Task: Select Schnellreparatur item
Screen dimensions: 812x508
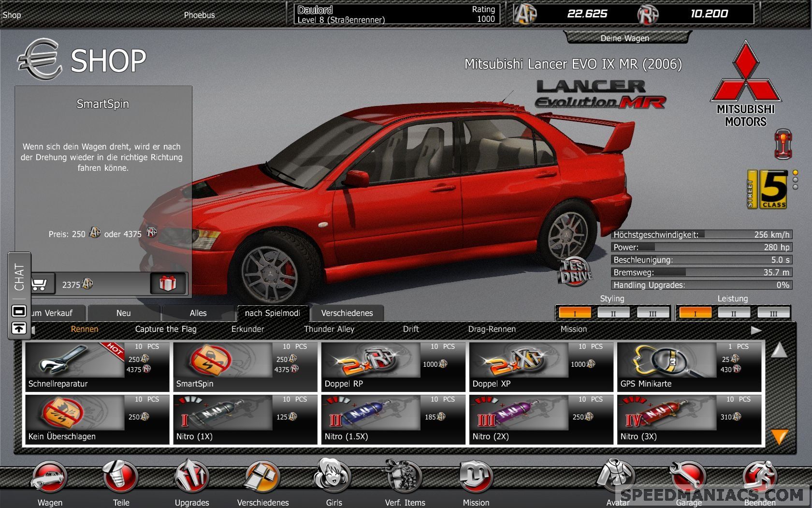Action: coord(97,366)
